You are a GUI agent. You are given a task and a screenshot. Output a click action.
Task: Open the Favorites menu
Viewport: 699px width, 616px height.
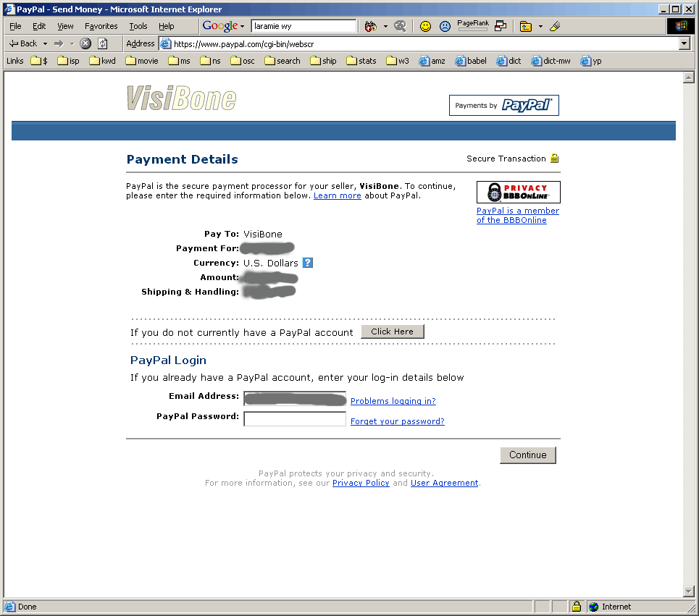pos(101,26)
